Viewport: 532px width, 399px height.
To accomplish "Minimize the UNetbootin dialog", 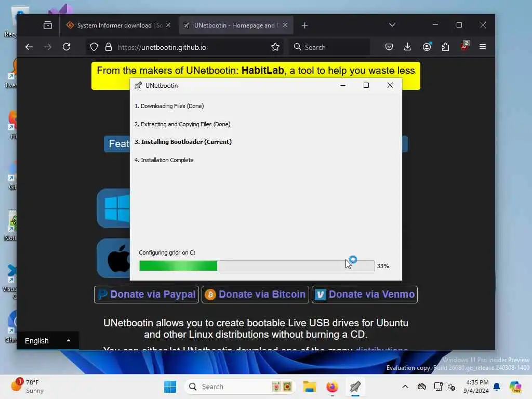I will [x=343, y=86].
